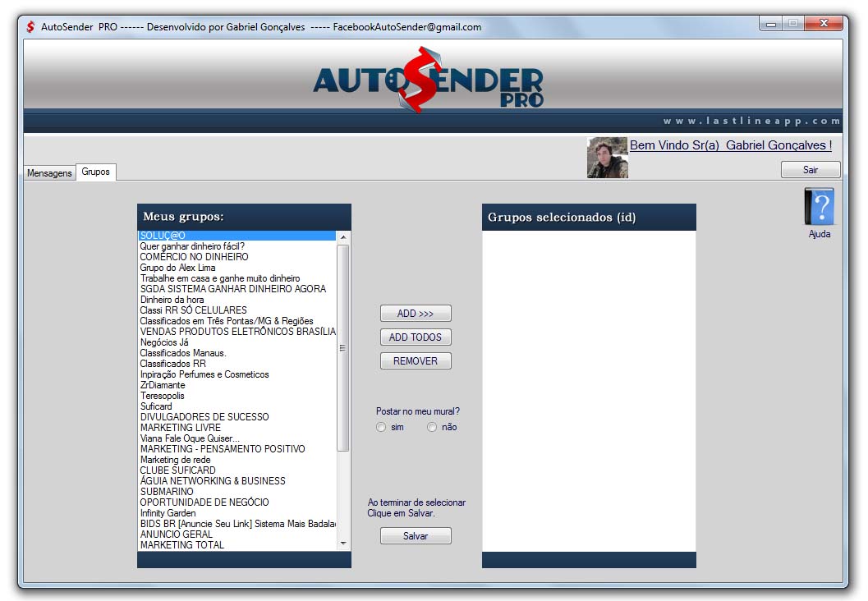This screenshot has height=601, width=868.
Task: Select 'Trabalhe em casa e ganhe muito dinheiro'
Action: (237, 278)
